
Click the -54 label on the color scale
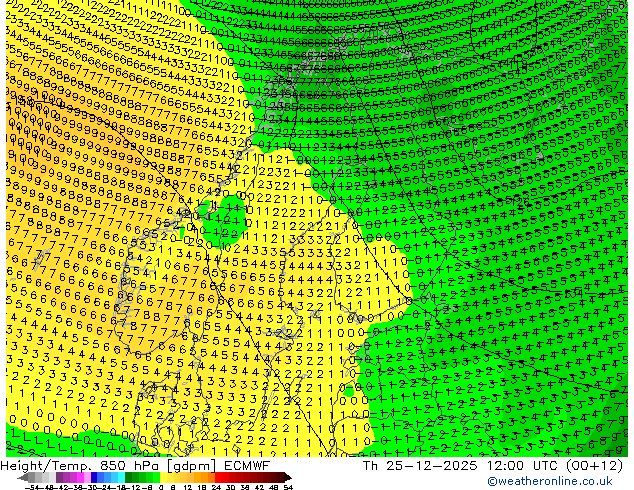coord(32,488)
